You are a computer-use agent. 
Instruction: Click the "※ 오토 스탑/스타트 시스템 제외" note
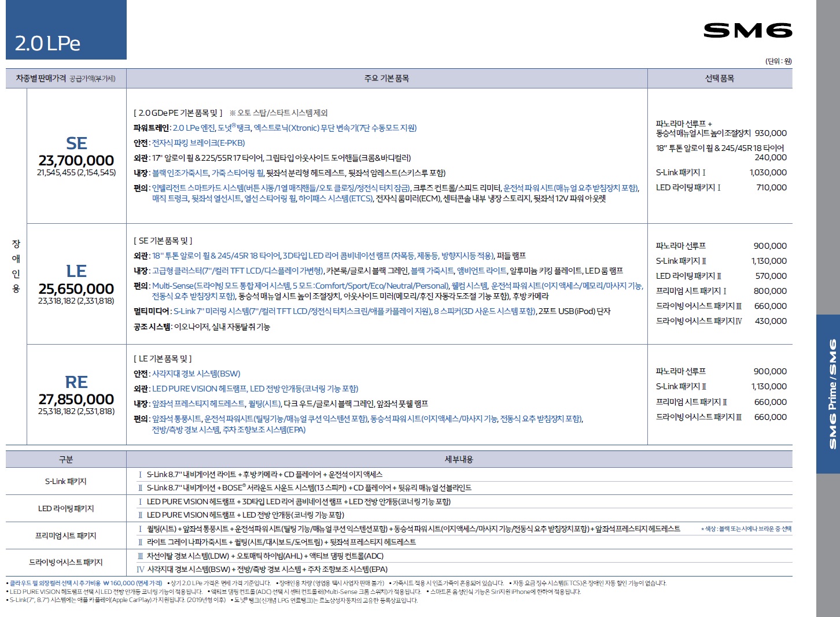[279, 113]
